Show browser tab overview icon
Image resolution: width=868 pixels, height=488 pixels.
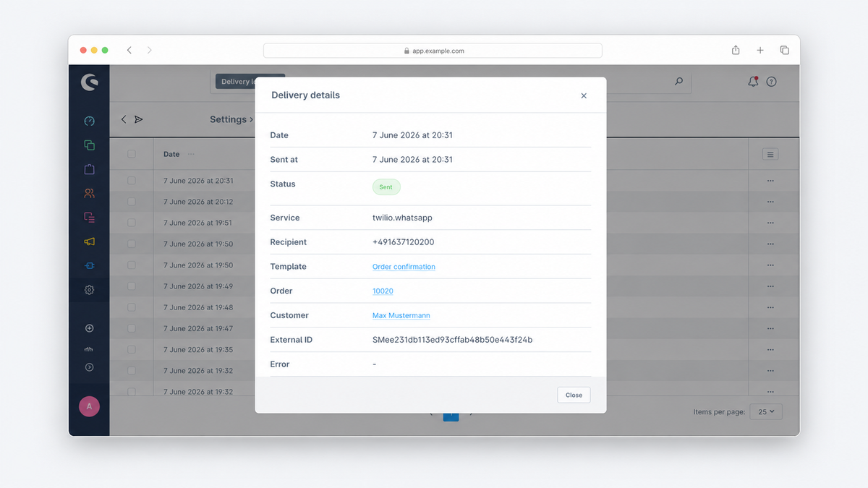pos(784,50)
